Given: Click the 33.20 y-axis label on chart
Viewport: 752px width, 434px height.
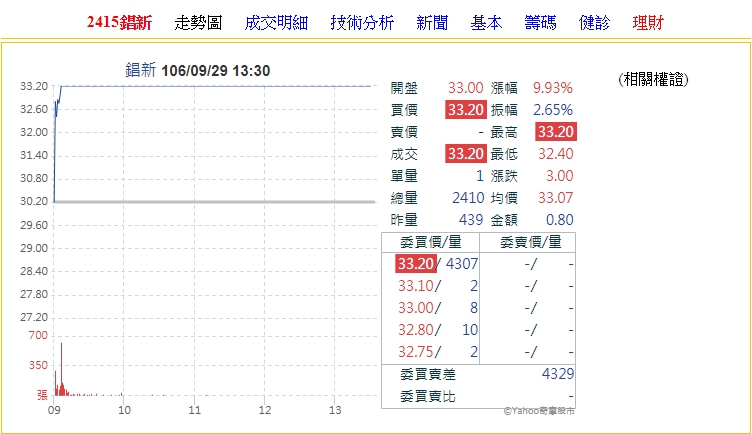Looking at the screenshot, I should (x=34, y=86).
